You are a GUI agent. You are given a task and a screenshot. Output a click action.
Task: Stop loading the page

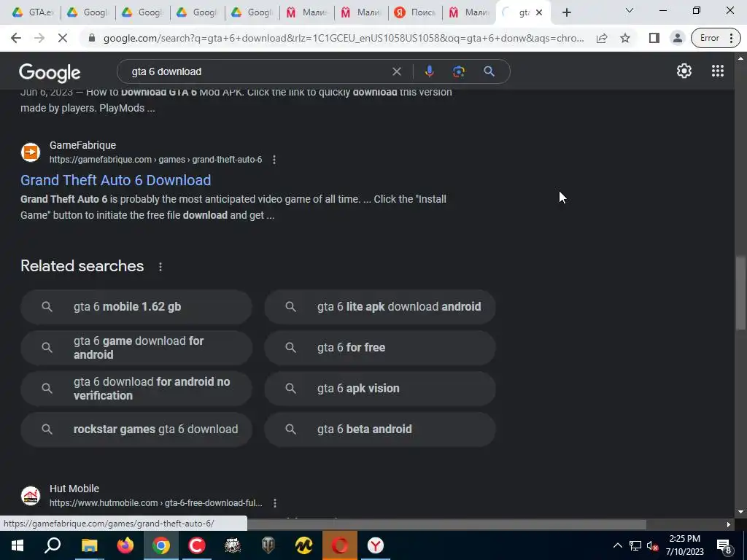(63, 38)
